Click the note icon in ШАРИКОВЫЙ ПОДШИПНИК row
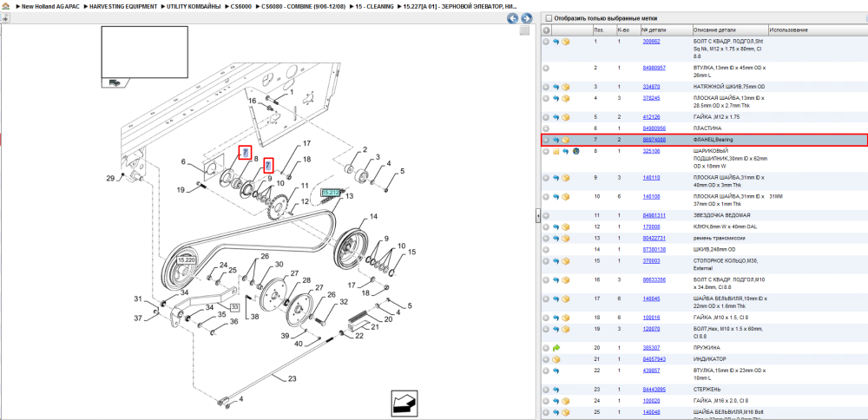 point(556,150)
